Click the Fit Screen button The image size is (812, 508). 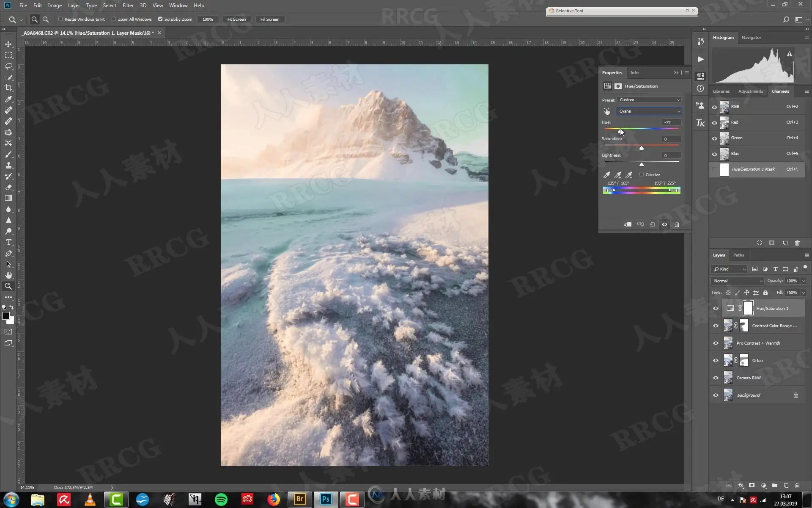(x=236, y=19)
